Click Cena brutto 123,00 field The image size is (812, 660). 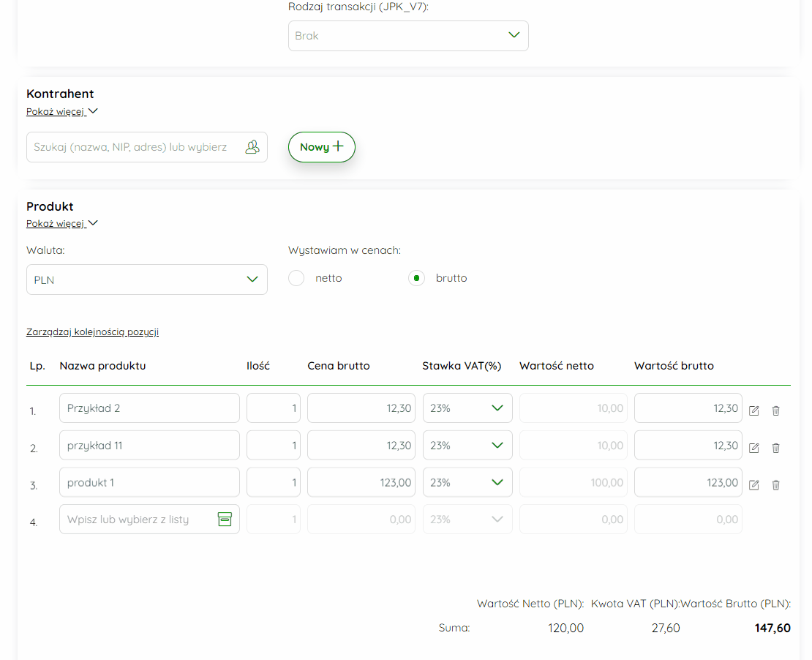pos(361,482)
